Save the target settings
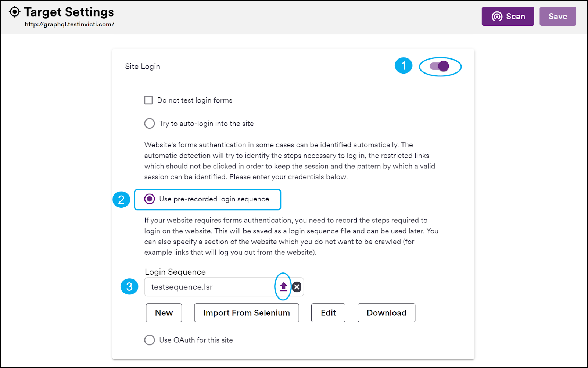The height and width of the screenshot is (368, 588). [x=557, y=17]
